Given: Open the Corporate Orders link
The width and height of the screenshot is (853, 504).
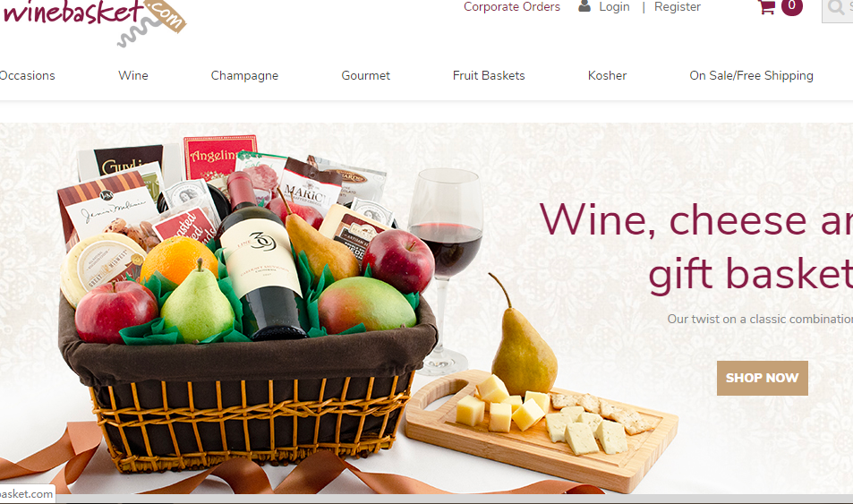Looking at the screenshot, I should [x=511, y=6].
